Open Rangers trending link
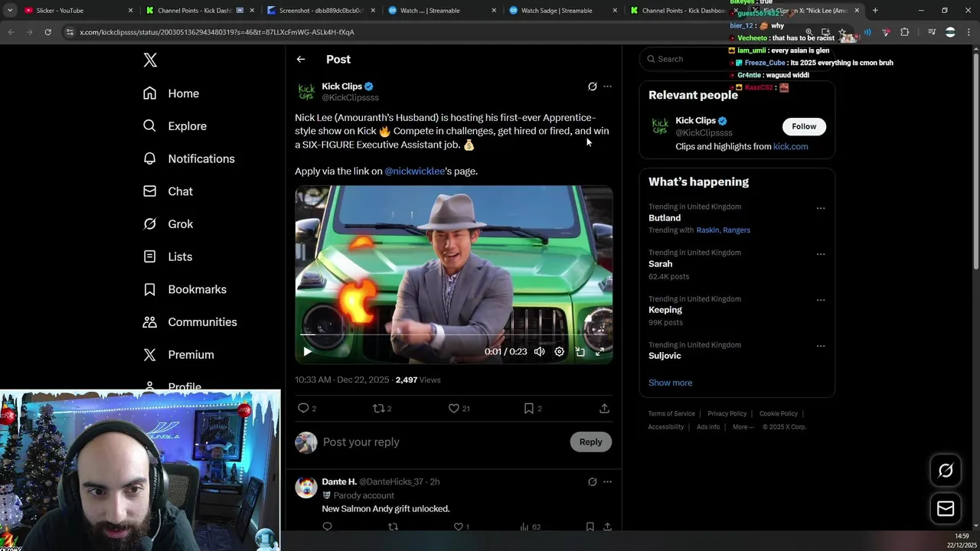The height and width of the screenshot is (551, 980). coord(737,230)
